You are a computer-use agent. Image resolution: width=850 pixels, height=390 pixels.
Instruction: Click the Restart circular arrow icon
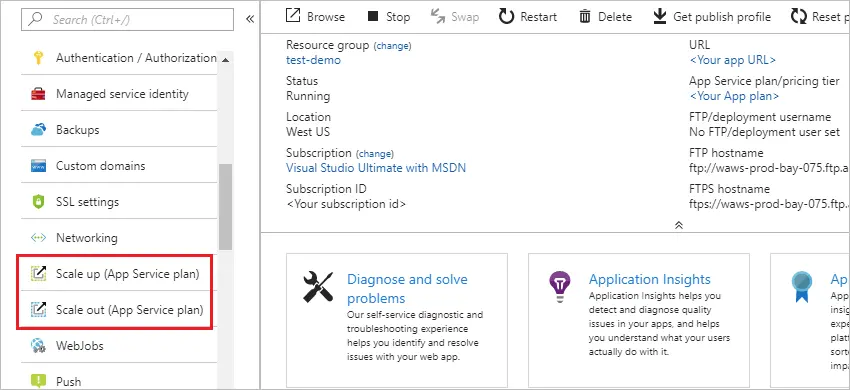pos(506,17)
